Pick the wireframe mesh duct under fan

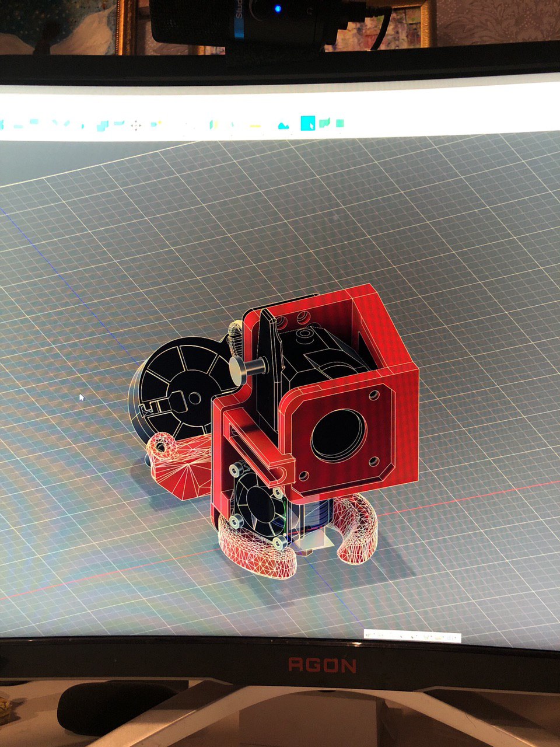tap(257, 553)
